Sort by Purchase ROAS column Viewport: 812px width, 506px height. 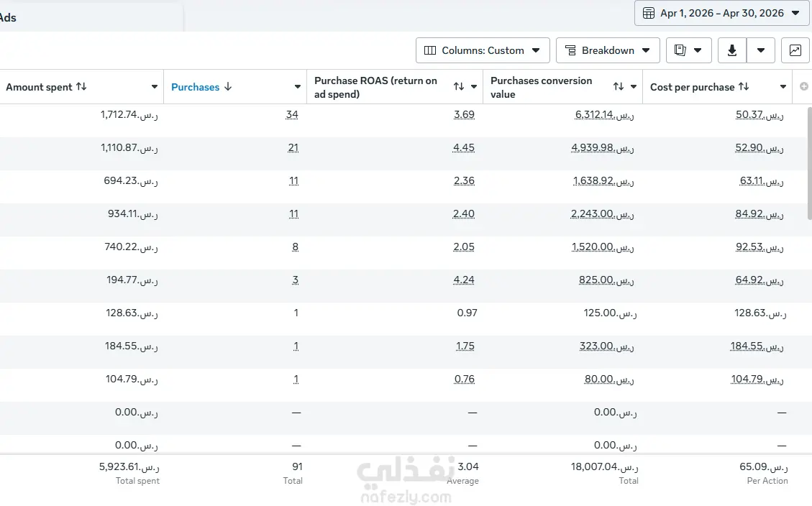pyautogui.click(x=459, y=86)
